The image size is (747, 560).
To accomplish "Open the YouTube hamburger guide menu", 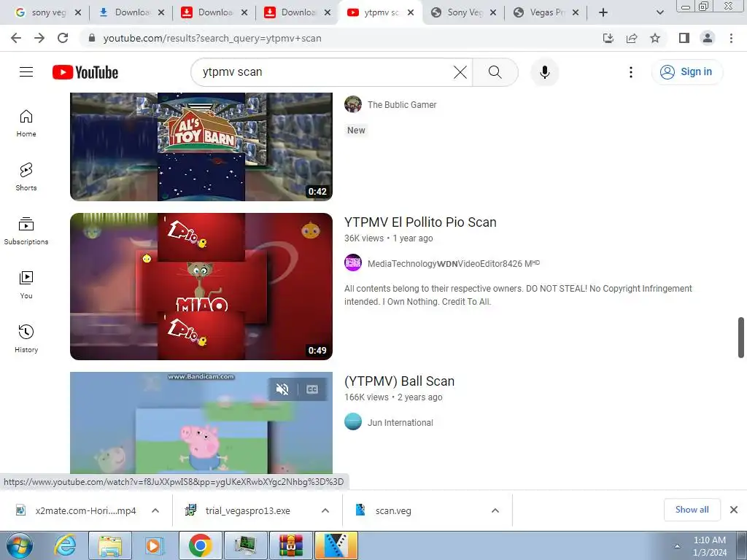I will click(x=26, y=72).
